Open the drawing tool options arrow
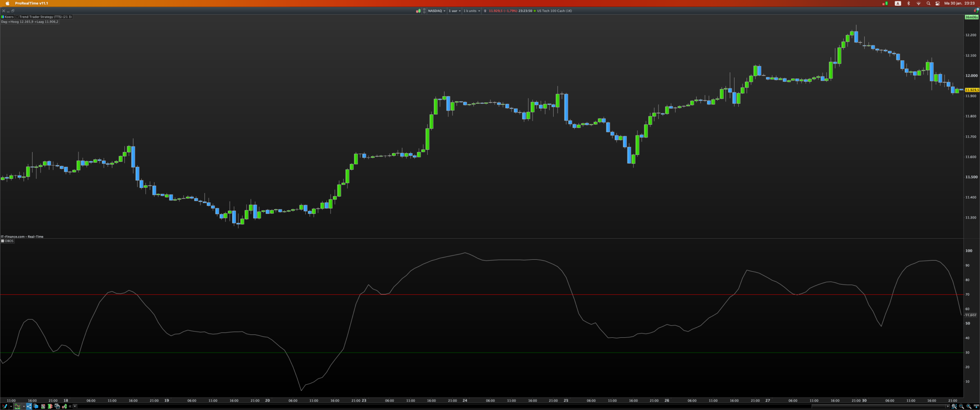This screenshot has height=410, width=980. pos(11,406)
